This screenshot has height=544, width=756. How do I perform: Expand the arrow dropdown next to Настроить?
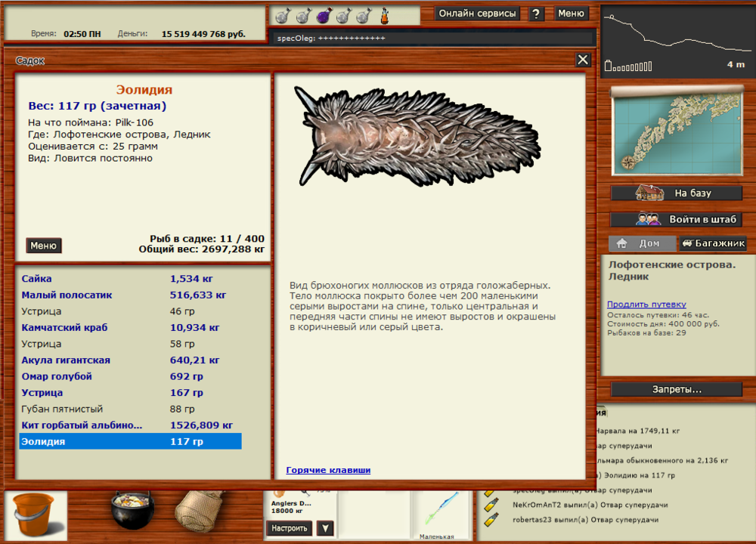pos(324,528)
